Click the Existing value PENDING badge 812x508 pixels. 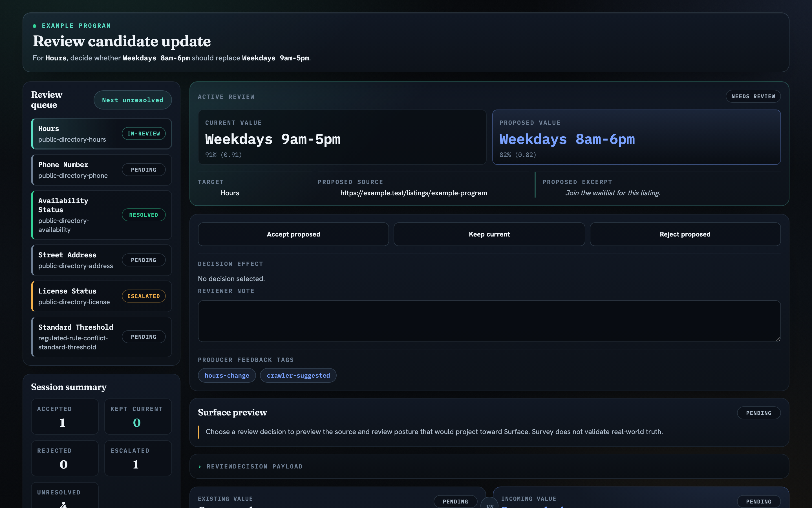[455, 502]
